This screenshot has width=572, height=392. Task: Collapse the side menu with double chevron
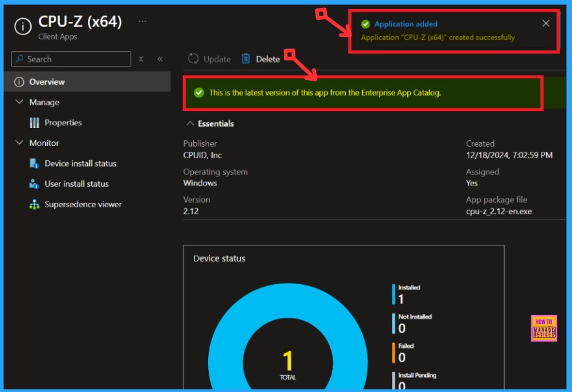point(160,59)
